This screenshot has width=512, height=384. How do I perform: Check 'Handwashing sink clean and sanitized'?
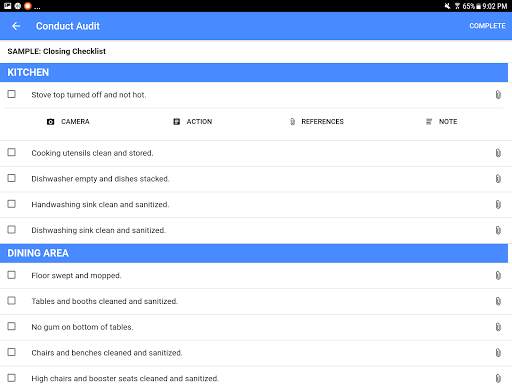[x=12, y=204]
